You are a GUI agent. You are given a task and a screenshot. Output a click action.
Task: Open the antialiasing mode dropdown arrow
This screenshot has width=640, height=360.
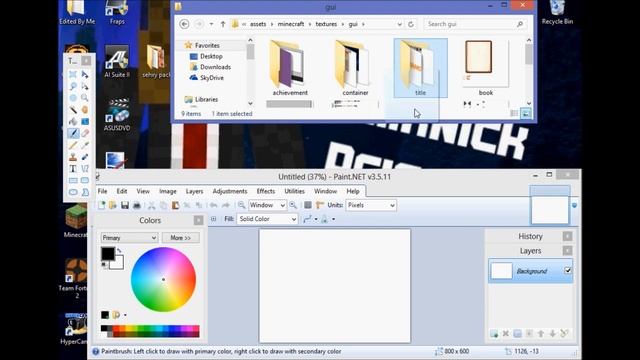316,219
